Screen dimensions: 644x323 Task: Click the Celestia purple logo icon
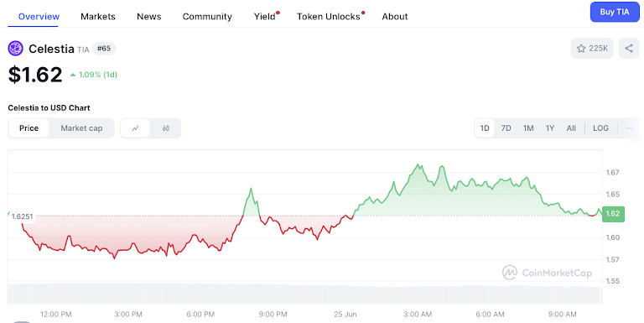point(16,49)
